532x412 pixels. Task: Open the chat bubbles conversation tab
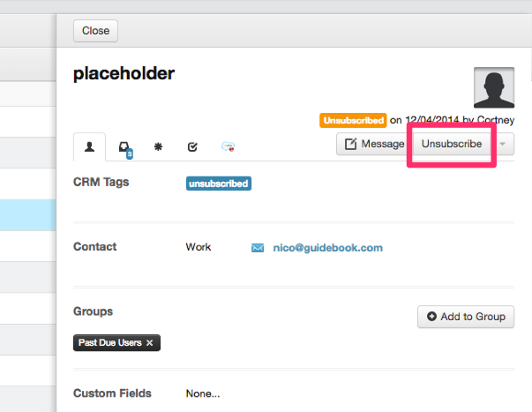click(x=228, y=146)
